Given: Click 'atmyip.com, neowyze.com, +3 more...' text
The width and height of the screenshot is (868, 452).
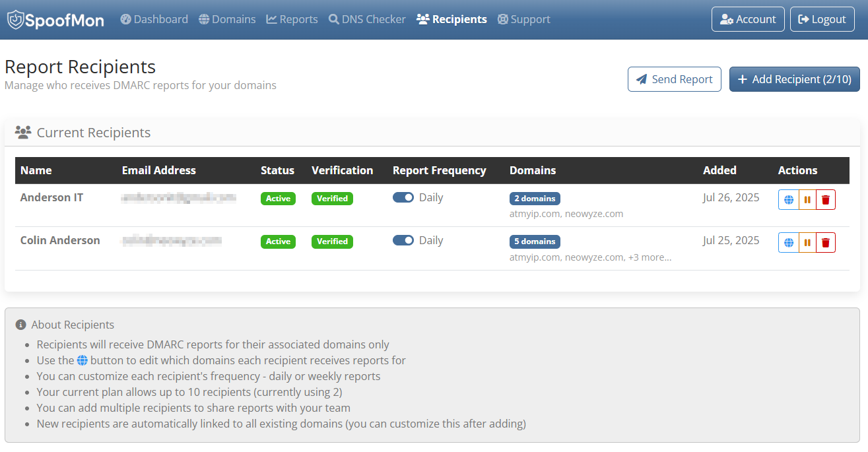Looking at the screenshot, I should (x=590, y=257).
